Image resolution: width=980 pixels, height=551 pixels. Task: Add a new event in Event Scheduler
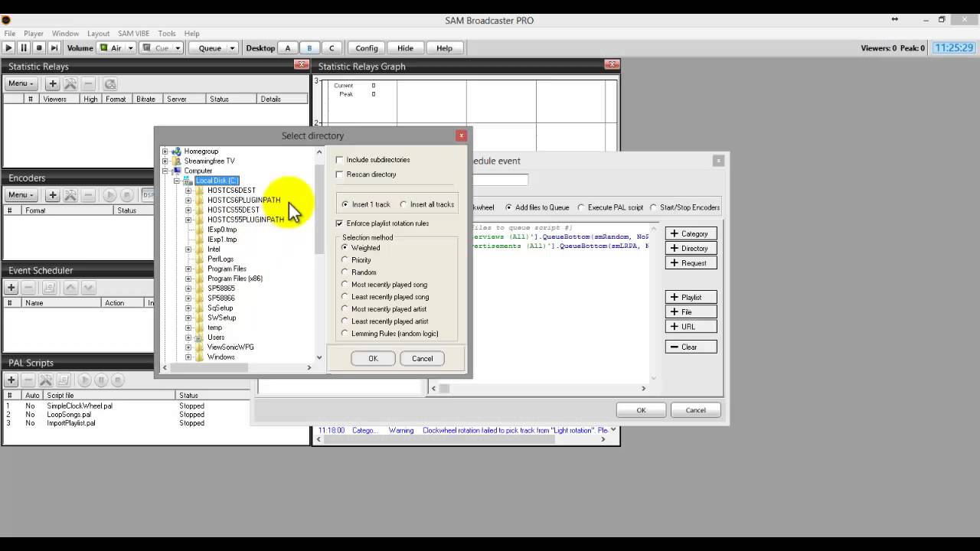(x=11, y=288)
